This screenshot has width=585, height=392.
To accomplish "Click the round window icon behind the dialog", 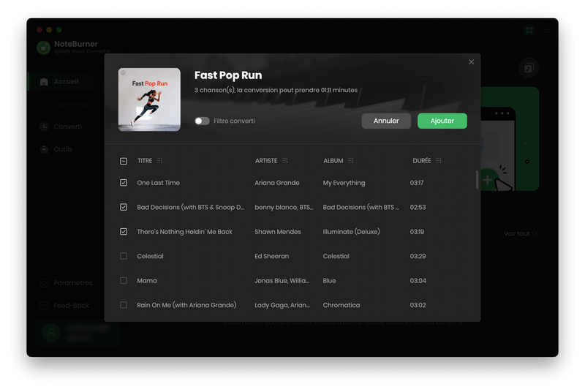I will 529,68.
